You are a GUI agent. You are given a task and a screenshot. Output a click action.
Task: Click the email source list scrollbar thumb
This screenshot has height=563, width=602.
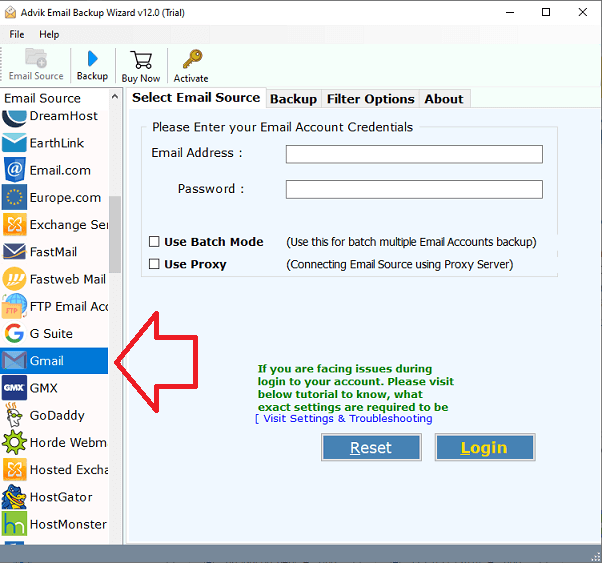click(x=115, y=234)
